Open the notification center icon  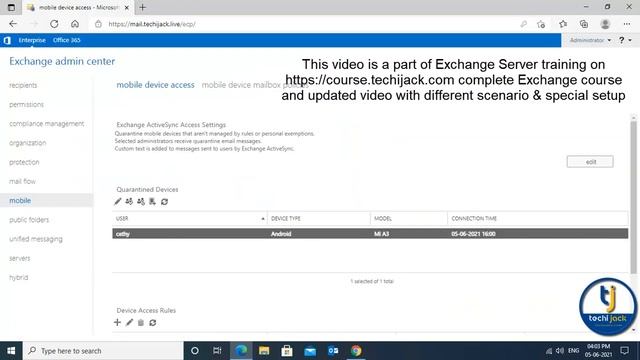tap(624, 351)
